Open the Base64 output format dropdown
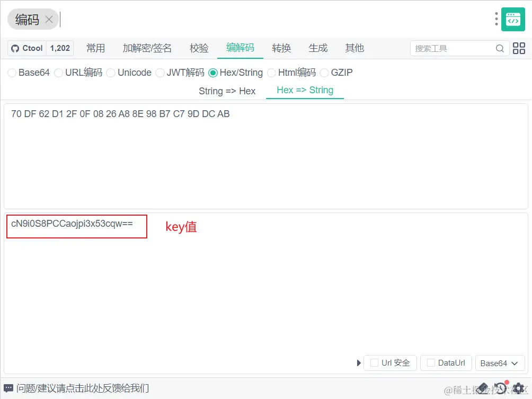Viewport: 532px width, 399px height. [x=500, y=363]
